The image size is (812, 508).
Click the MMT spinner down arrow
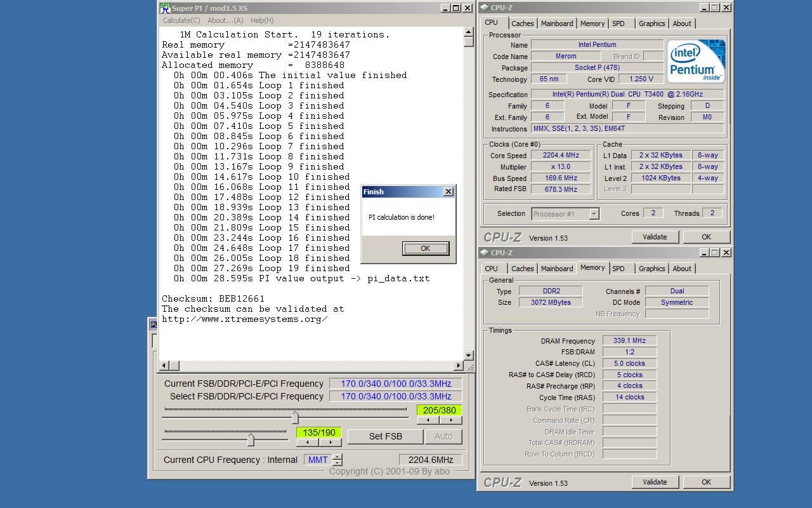(337, 463)
